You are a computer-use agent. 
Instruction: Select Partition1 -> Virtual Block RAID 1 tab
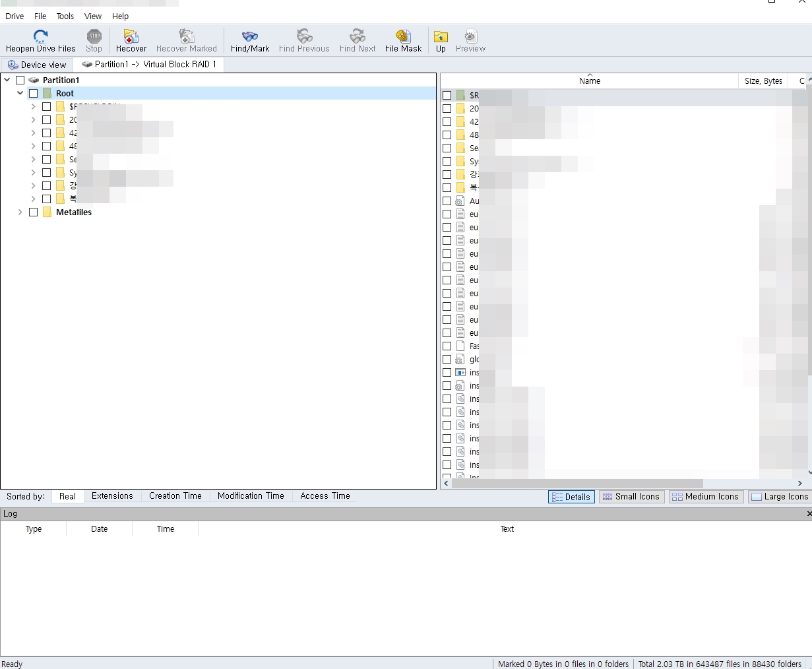(149, 64)
